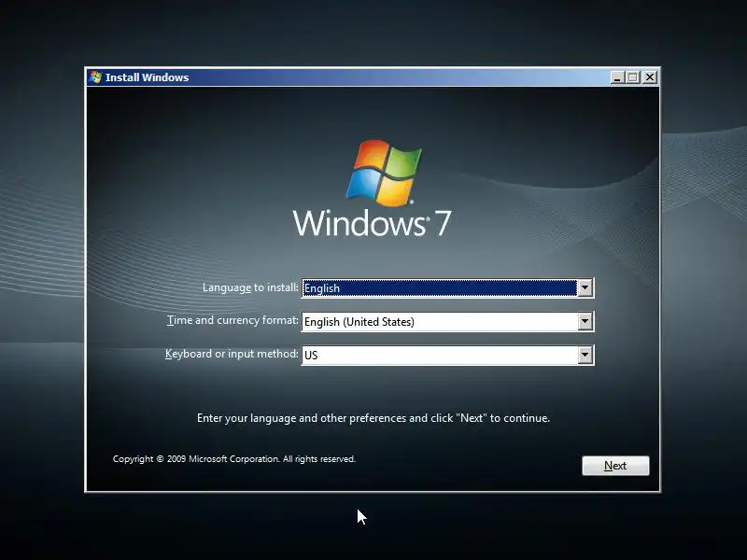Minimize the Install Windows window
747x560 pixels.
click(617, 77)
